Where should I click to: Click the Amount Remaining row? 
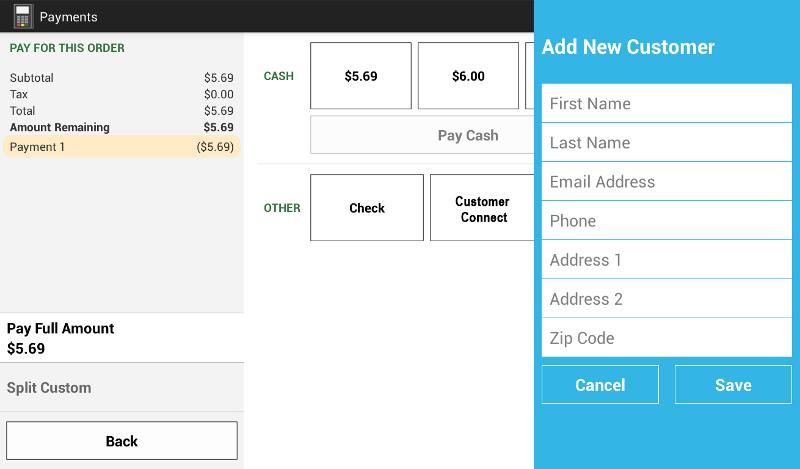[x=122, y=127]
